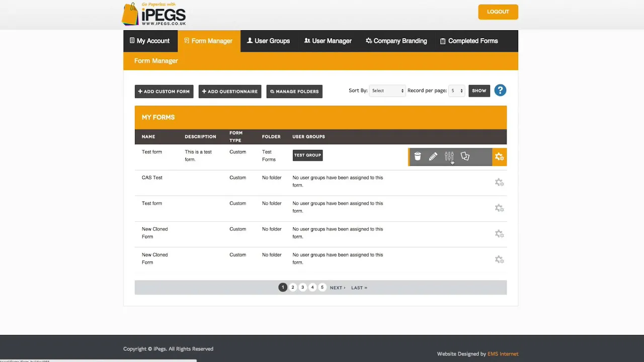Click Next pagination link
The width and height of the screenshot is (644, 362).
338,288
